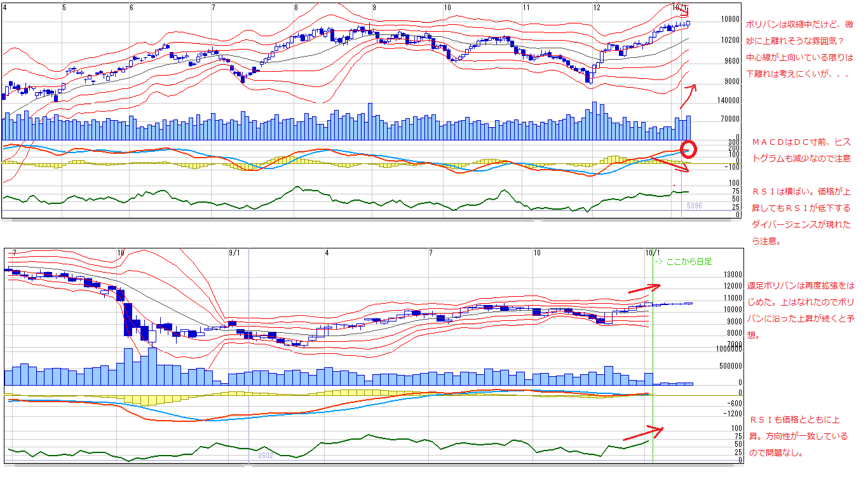This screenshot has width=868, height=488.
Task: Click the red downward arrow over the MACD histogram
Action: pos(673,165)
